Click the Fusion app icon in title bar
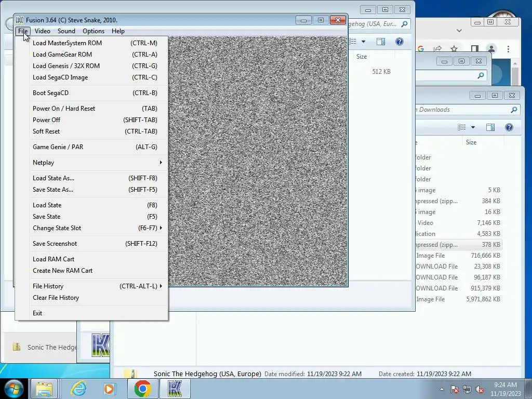 click(x=20, y=20)
